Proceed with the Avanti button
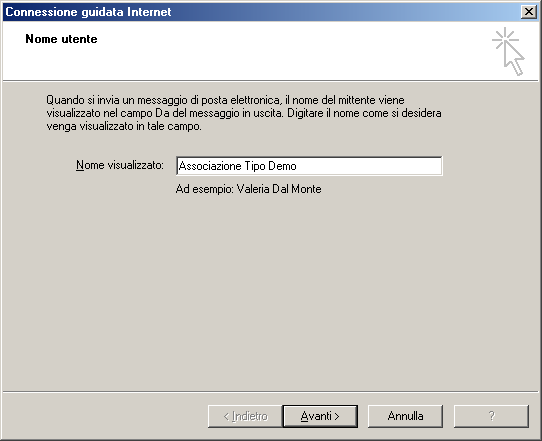The image size is (542, 441). [320, 416]
